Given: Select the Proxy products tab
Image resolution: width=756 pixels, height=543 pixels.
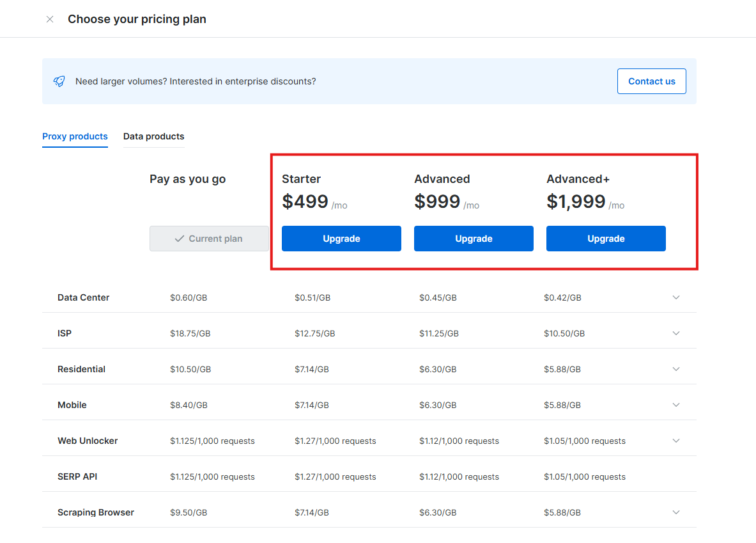Looking at the screenshot, I should point(75,136).
